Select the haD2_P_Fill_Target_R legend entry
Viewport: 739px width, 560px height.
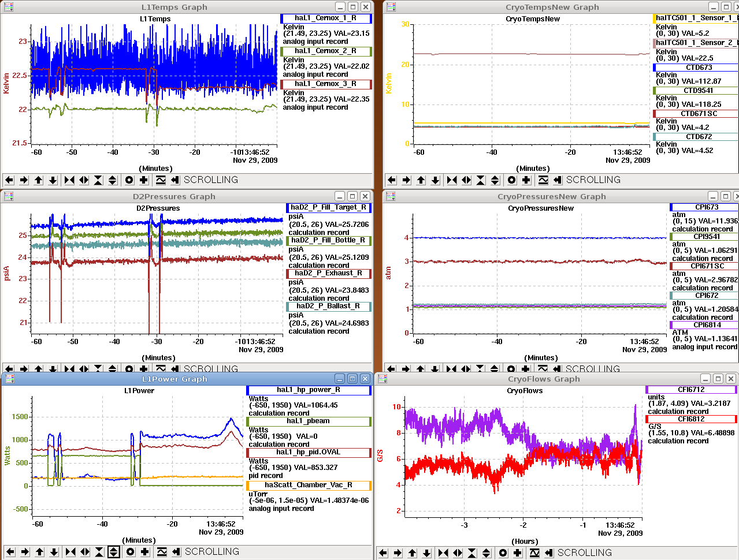tap(329, 208)
